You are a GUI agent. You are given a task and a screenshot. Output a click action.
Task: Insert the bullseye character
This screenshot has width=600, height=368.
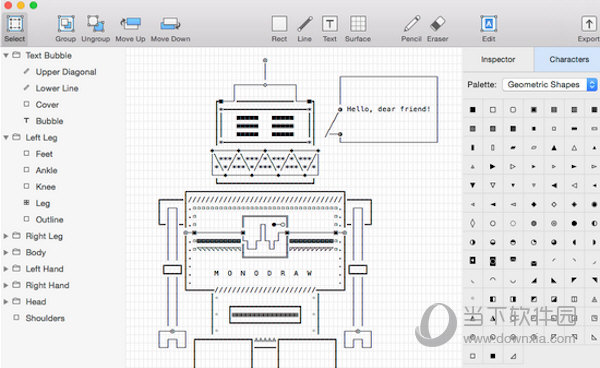(554, 223)
